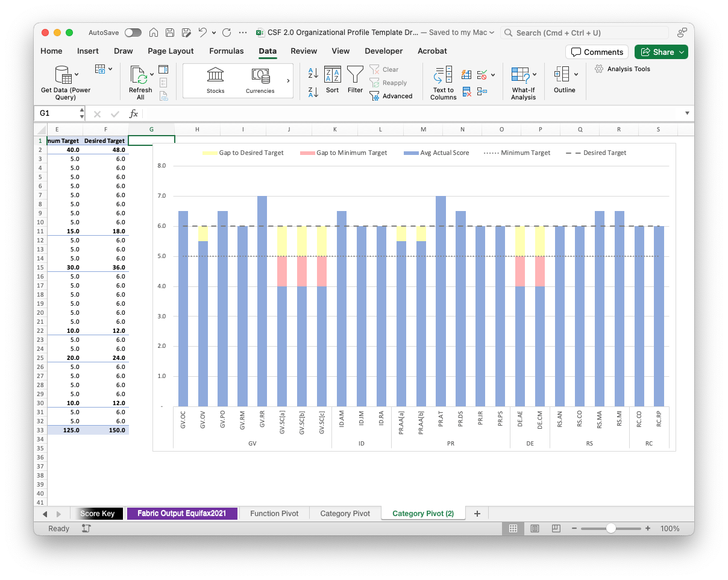Toggle the AutoSave switch

133,33
